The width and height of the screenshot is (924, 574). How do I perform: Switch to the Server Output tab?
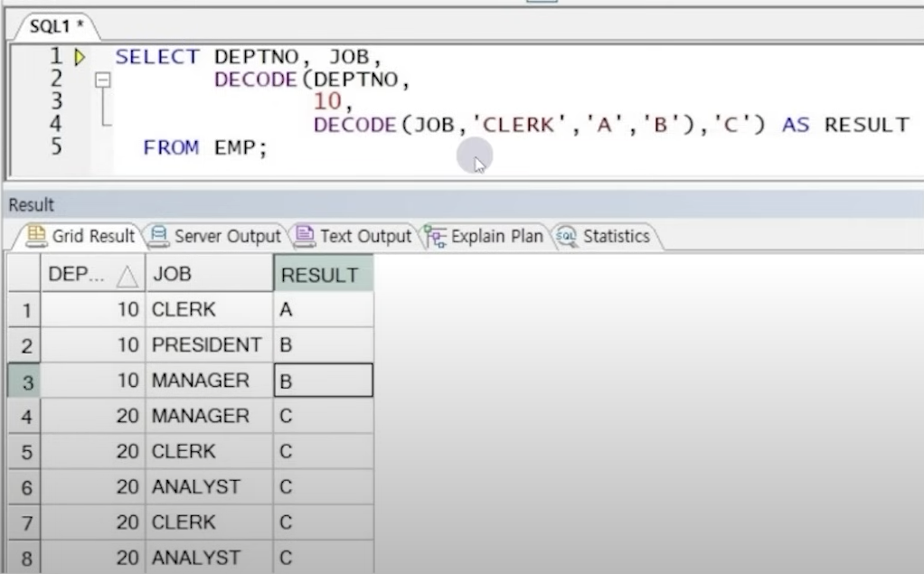point(216,236)
